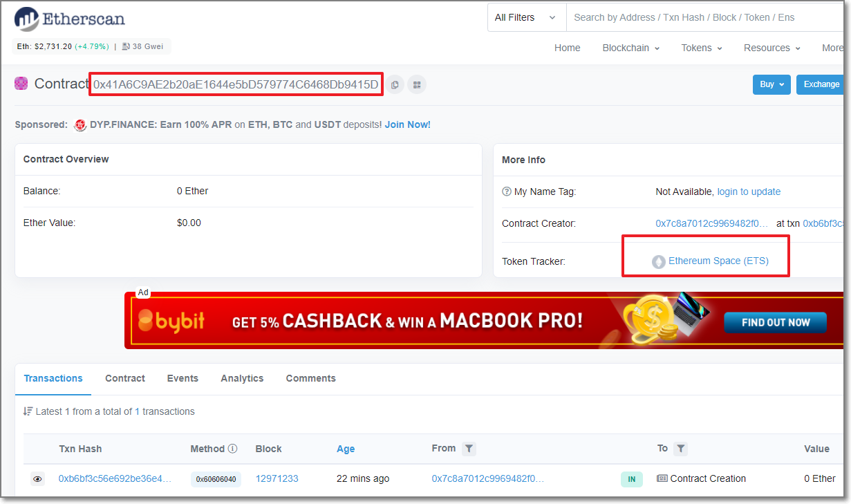Screen dimensions: 851x504
Task: Open the Exchange button
Action: click(x=821, y=84)
